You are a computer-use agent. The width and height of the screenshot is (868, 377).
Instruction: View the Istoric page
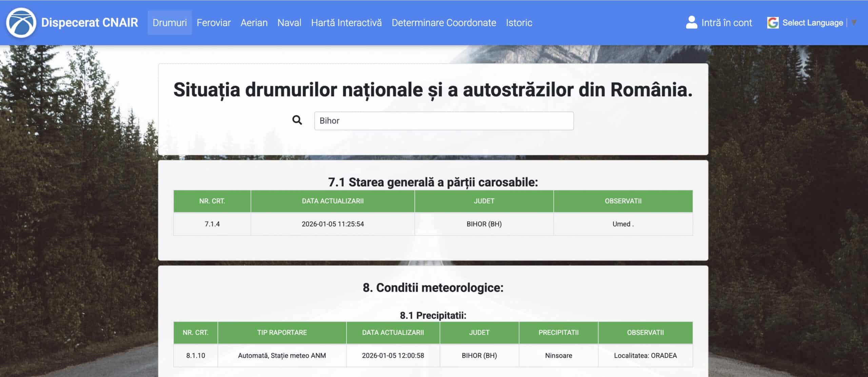[519, 23]
